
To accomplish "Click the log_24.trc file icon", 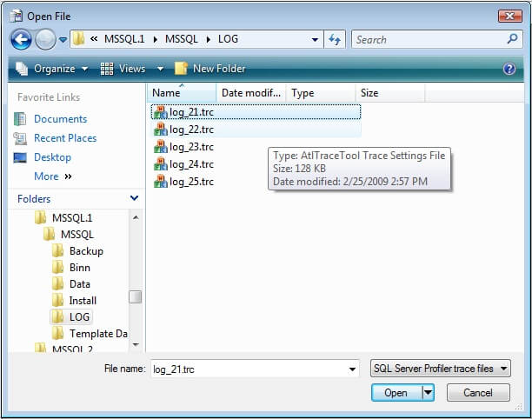I will pyautogui.click(x=161, y=164).
